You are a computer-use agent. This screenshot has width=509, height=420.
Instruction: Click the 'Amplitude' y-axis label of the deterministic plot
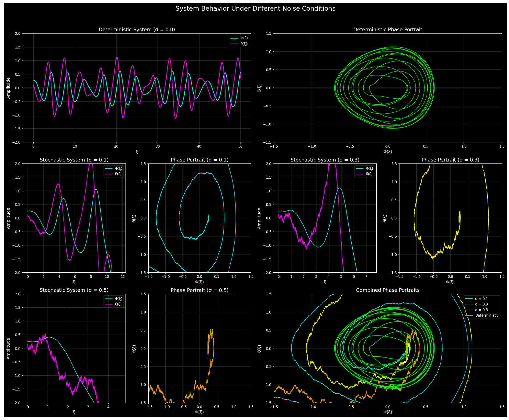click(x=9, y=88)
